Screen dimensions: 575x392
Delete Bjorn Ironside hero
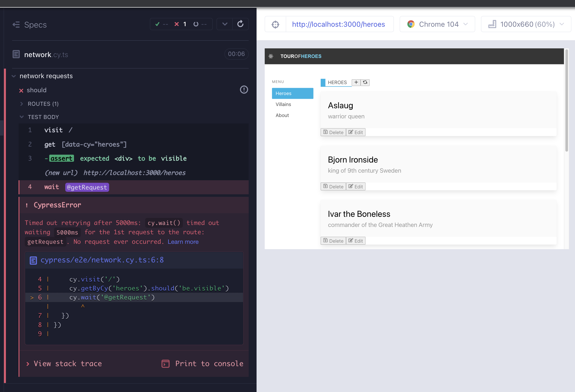coord(333,186)
